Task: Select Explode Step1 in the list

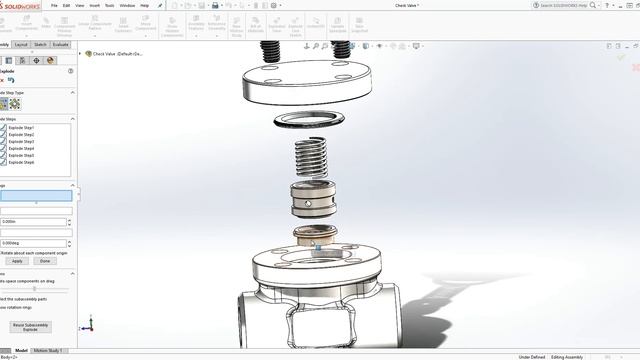Action: (21, 128)
